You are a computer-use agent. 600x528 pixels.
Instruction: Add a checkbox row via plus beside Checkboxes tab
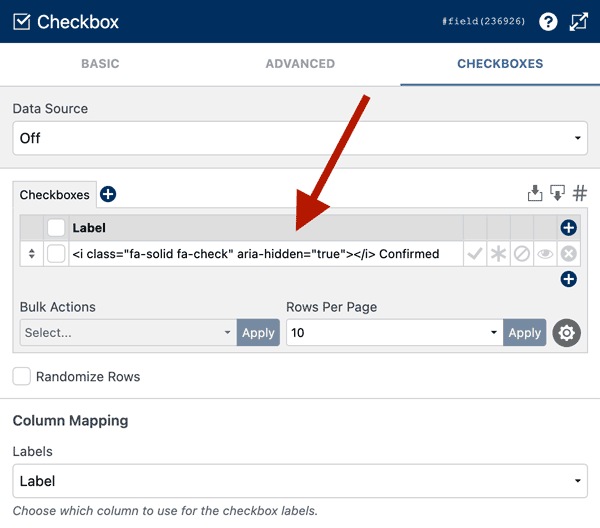[x=108, y=194]
